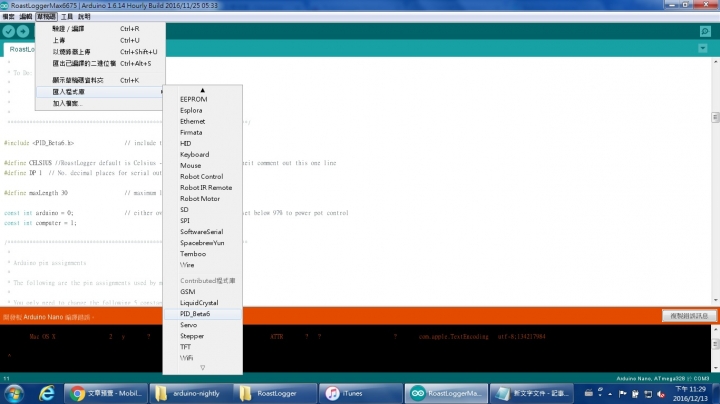
Task: Click the copy error messages button
Action: coord(688,316)
